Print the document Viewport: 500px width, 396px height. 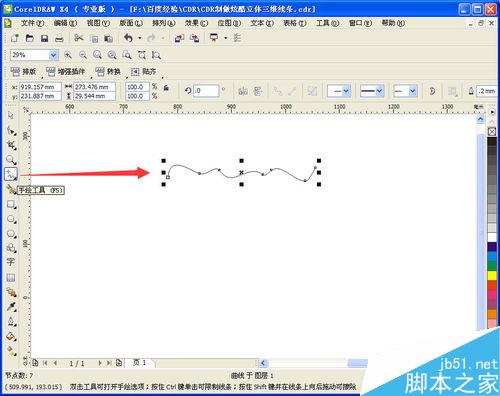pos(59,38)
